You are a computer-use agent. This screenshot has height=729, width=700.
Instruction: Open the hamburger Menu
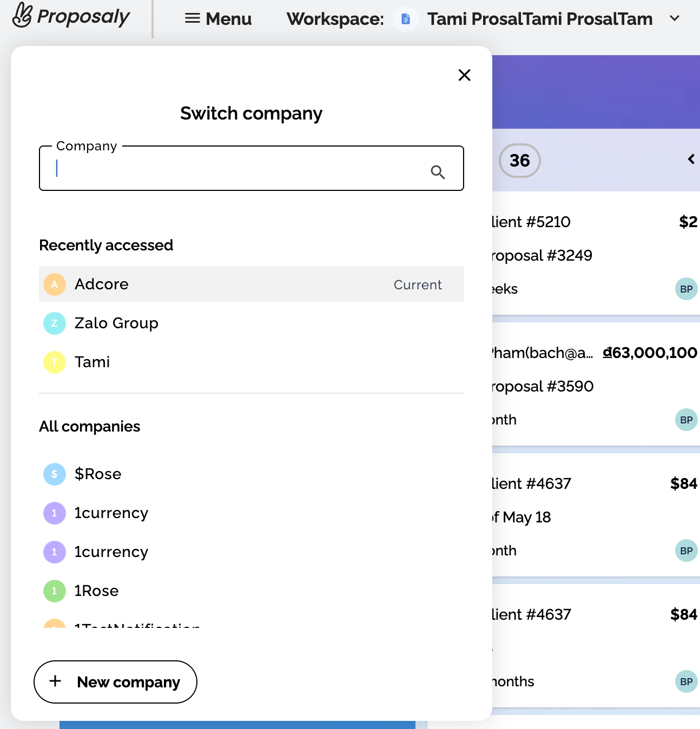coord(218,19)
